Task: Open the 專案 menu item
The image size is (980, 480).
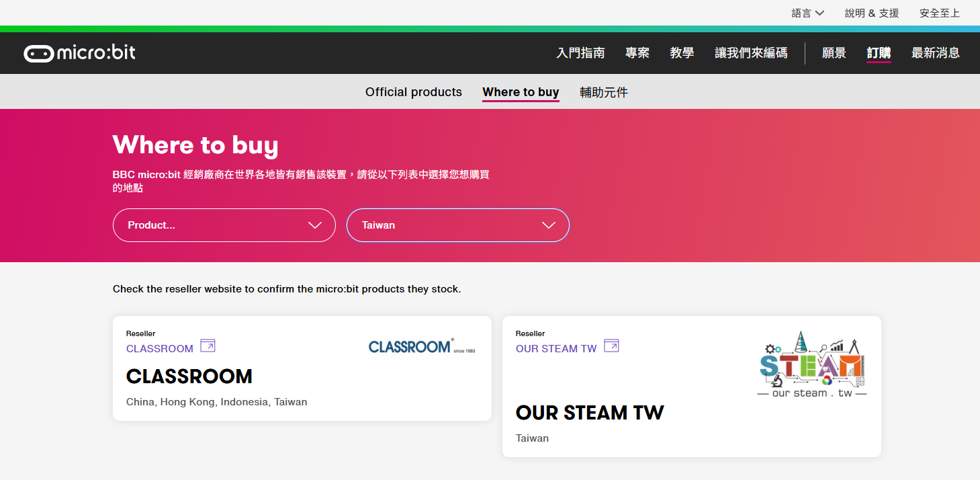Action: point(637,53)
